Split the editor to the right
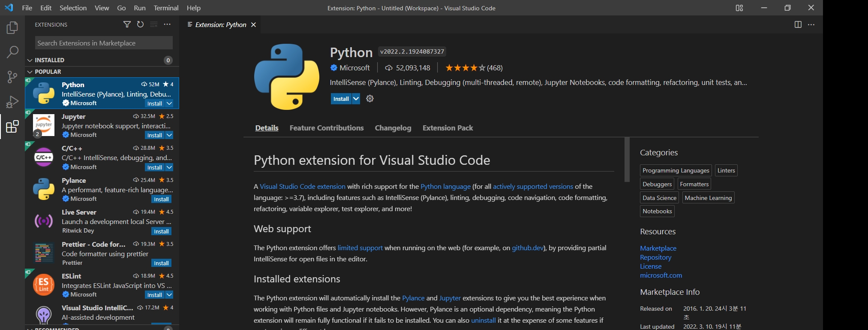This screenshot has height=330, width=868. coord(798,24)
